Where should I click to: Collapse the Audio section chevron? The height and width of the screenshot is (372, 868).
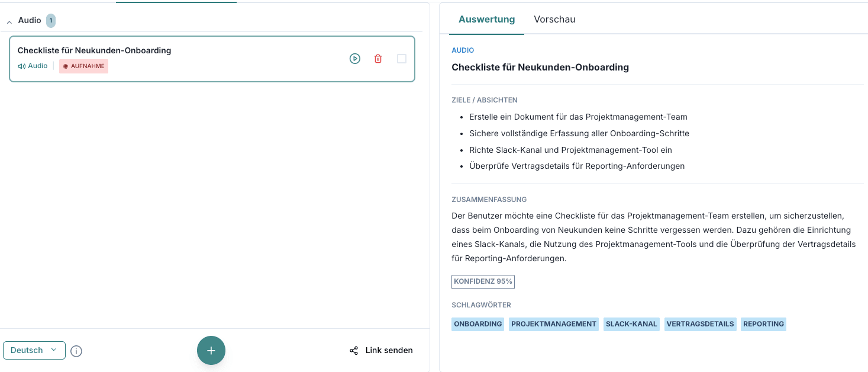pos(9,21)
